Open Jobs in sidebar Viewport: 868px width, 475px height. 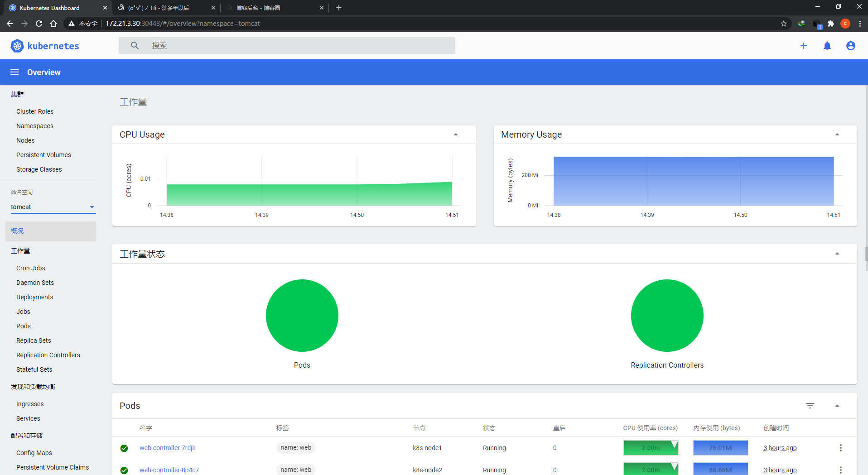(23, 312)
